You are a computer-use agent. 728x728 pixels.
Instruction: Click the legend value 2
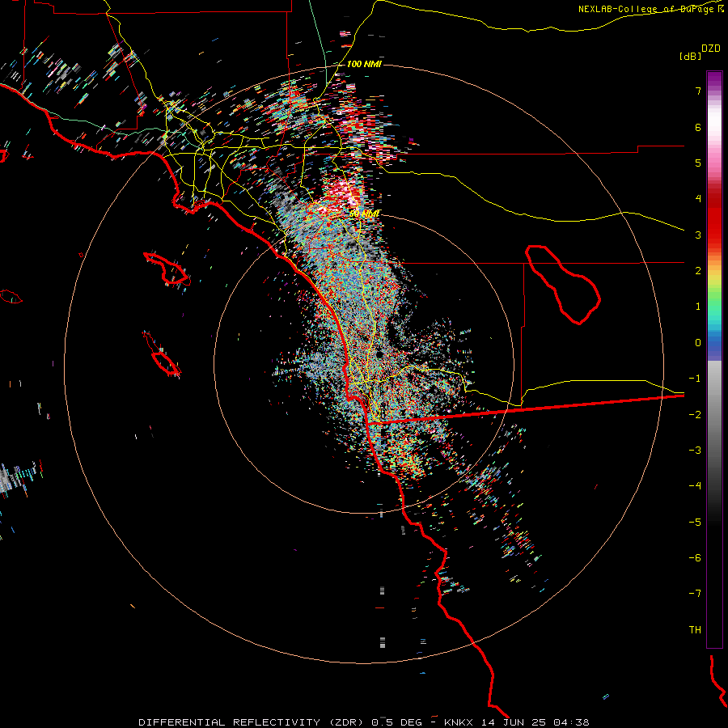point(698,271)
